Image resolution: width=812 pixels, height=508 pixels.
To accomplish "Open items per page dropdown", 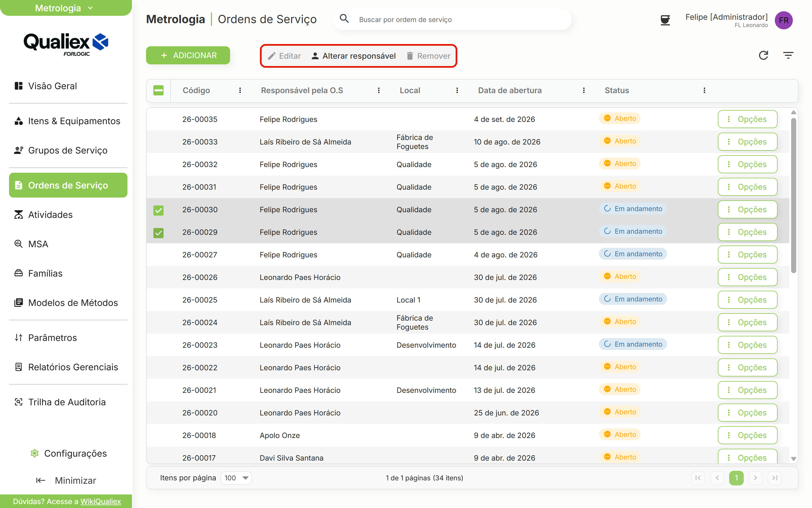I will [236, 478].
